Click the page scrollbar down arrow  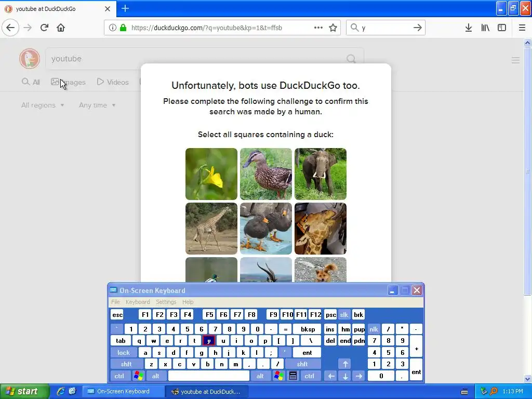(528, 379)
